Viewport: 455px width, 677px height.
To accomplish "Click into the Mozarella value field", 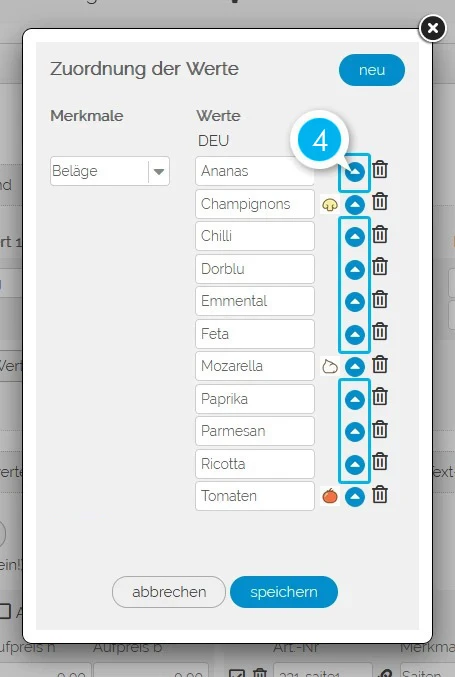I will 255,366.
